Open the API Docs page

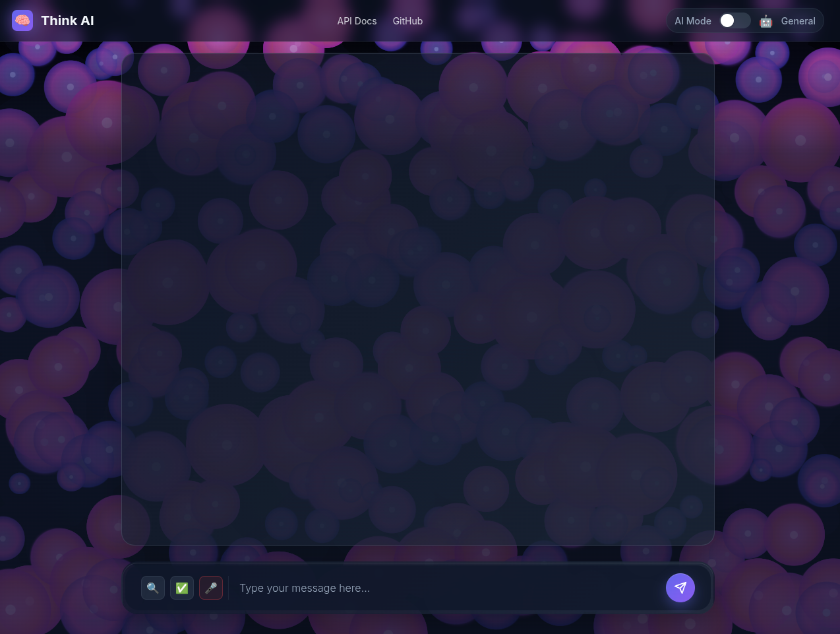[357, 20]
